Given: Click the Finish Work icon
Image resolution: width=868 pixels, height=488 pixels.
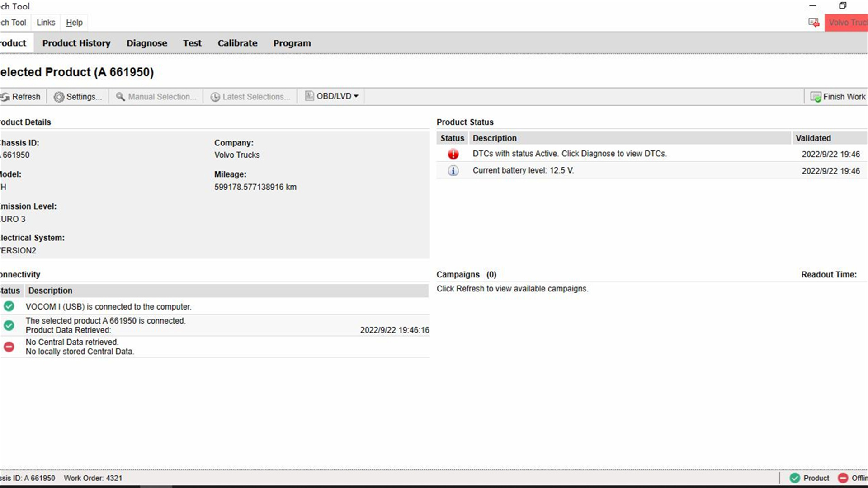Looking at the screenshot, I should (x=816, y=97).
